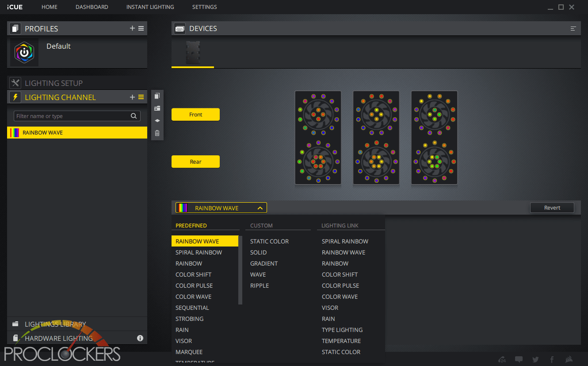Screen dimensions: 588x366
Task: Open the Facebook icon
Action: [552, 359]
